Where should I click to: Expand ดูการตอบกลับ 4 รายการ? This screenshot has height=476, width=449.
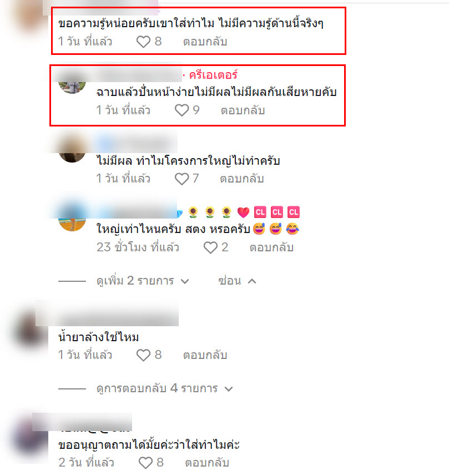click(165, 388)
